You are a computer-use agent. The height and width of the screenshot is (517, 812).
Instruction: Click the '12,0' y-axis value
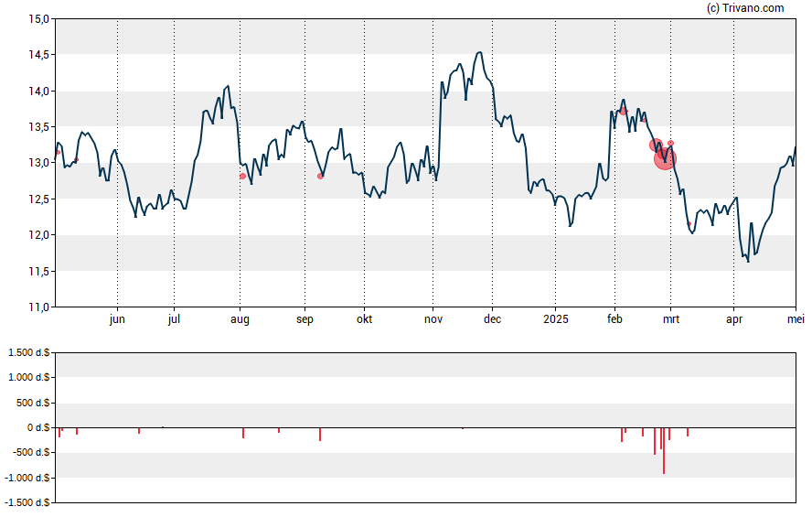(x=38, y=235)
